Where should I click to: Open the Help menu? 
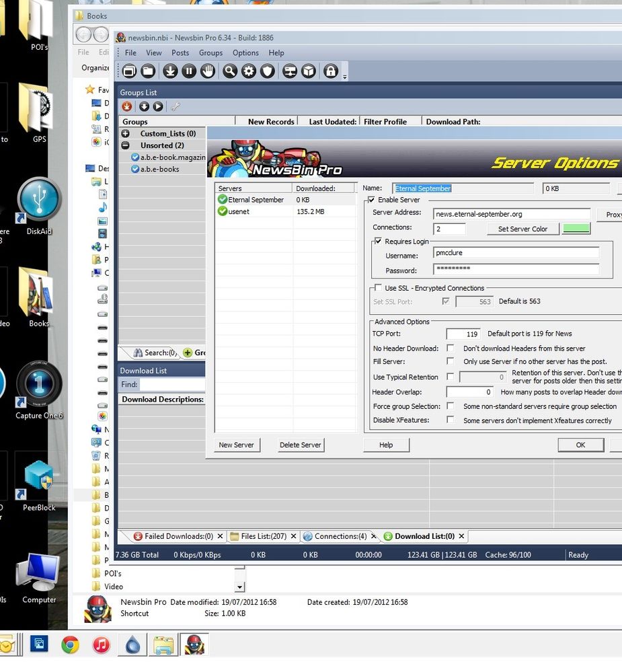click(276, 52)
